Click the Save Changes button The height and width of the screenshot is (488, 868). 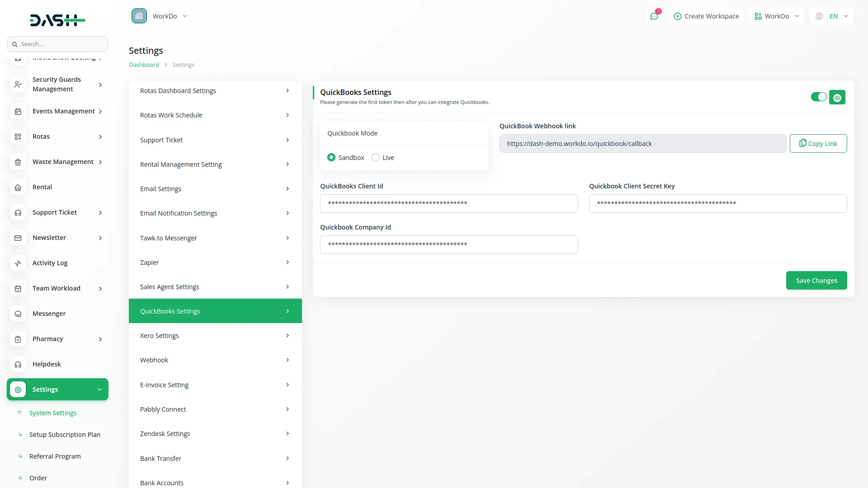click(x=816, y=280)
